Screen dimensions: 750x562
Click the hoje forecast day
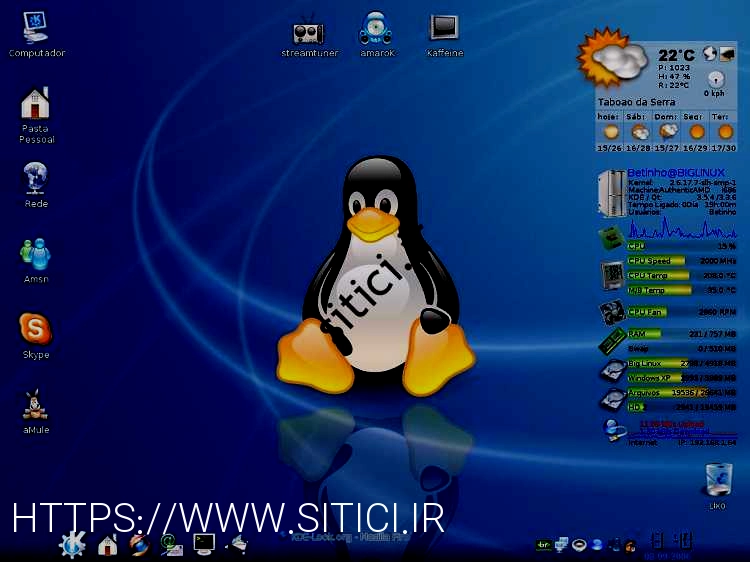[x=609, y=132]
